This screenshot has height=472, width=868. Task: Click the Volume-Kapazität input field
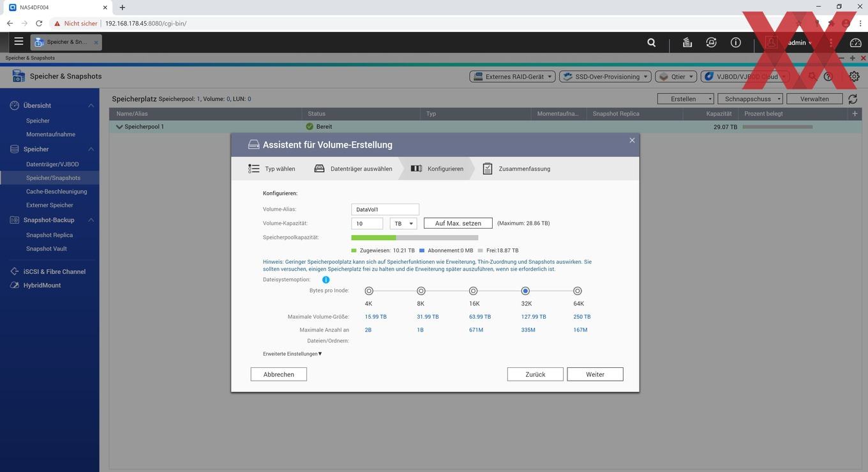(x=367, y=224)
